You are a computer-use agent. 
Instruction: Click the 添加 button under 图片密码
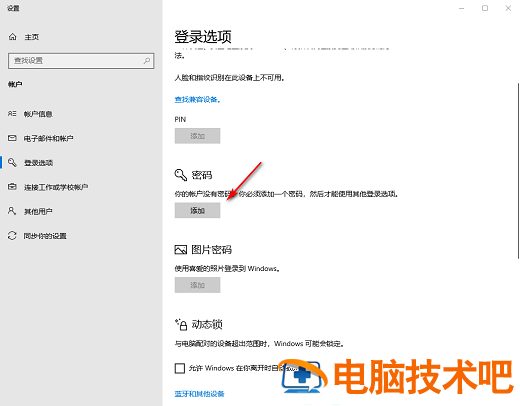click(197, 285)
